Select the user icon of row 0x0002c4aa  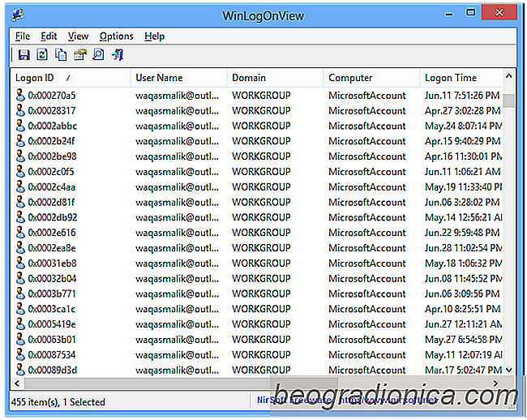point(20,186)
